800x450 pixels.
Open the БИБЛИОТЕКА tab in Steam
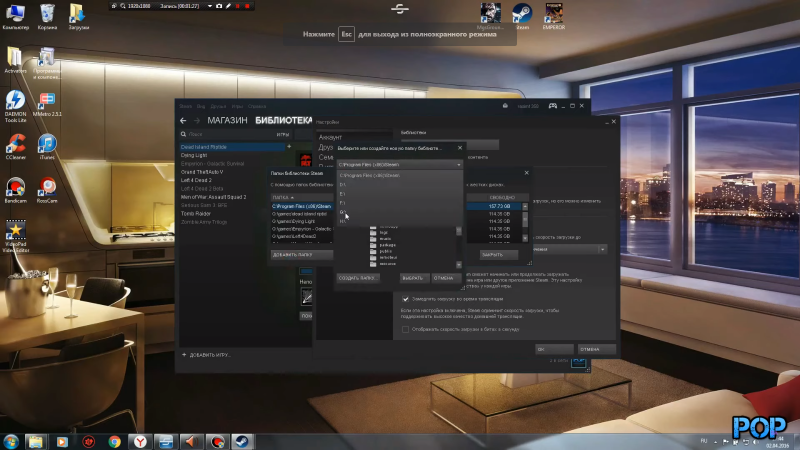284,120
